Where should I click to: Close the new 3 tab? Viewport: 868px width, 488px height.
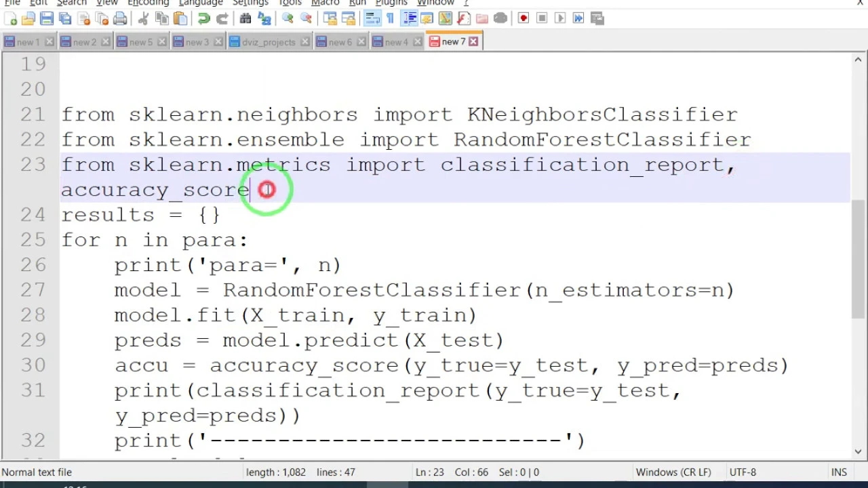pos(218,42)
